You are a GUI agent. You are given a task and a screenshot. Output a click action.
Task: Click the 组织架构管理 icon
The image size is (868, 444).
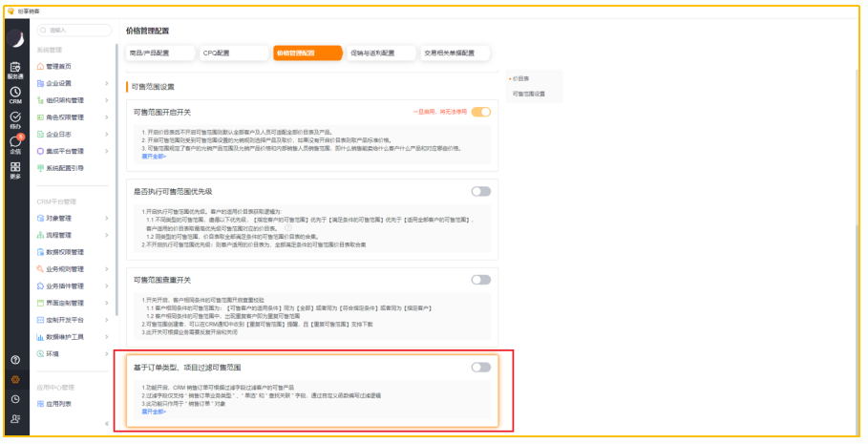pos(40,100)
